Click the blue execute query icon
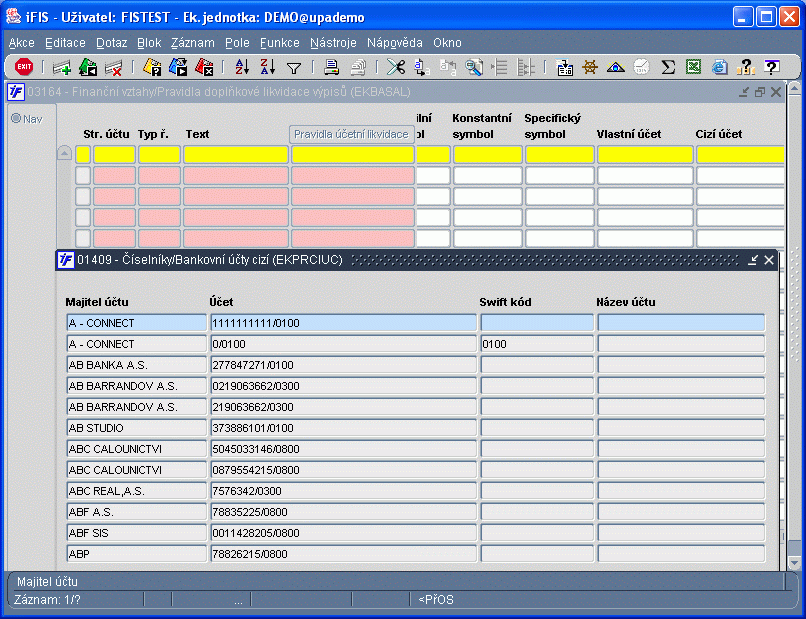 178,67
